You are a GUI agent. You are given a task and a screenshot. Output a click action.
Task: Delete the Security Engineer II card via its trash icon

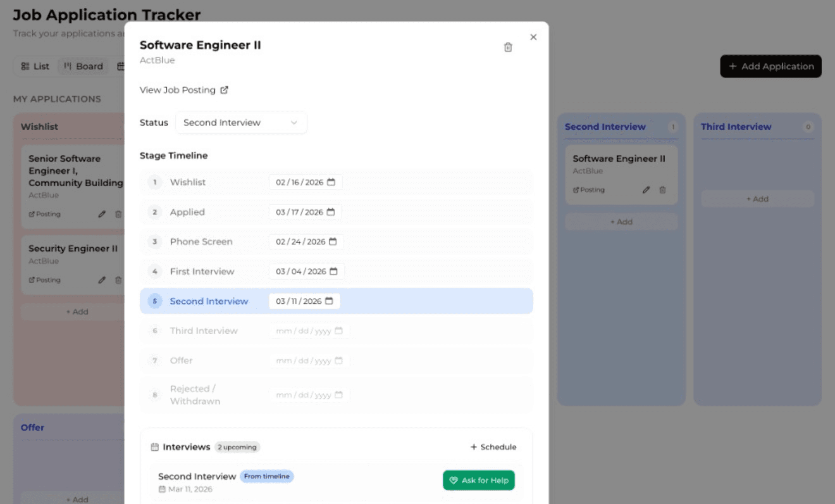[x=118, y=280]
